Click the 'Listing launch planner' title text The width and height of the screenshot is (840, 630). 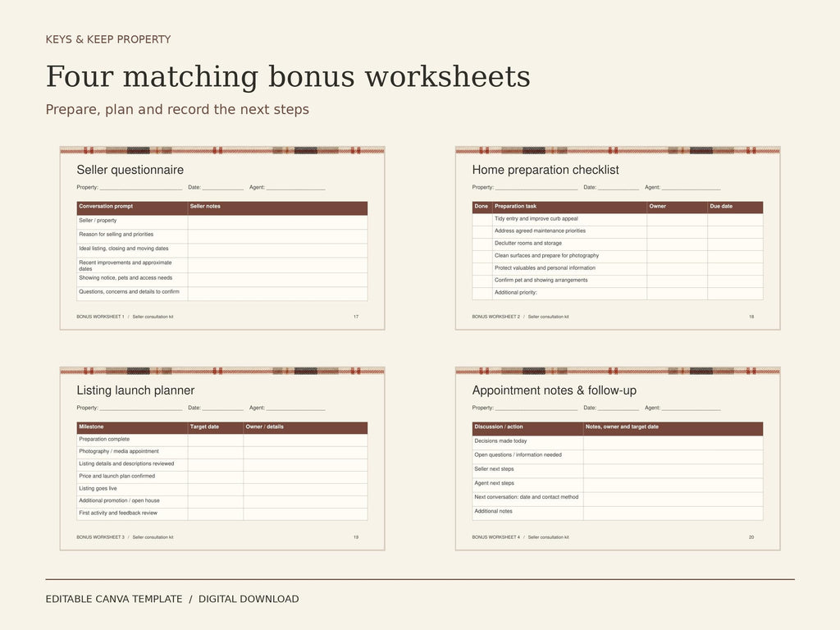pos(135,390)
